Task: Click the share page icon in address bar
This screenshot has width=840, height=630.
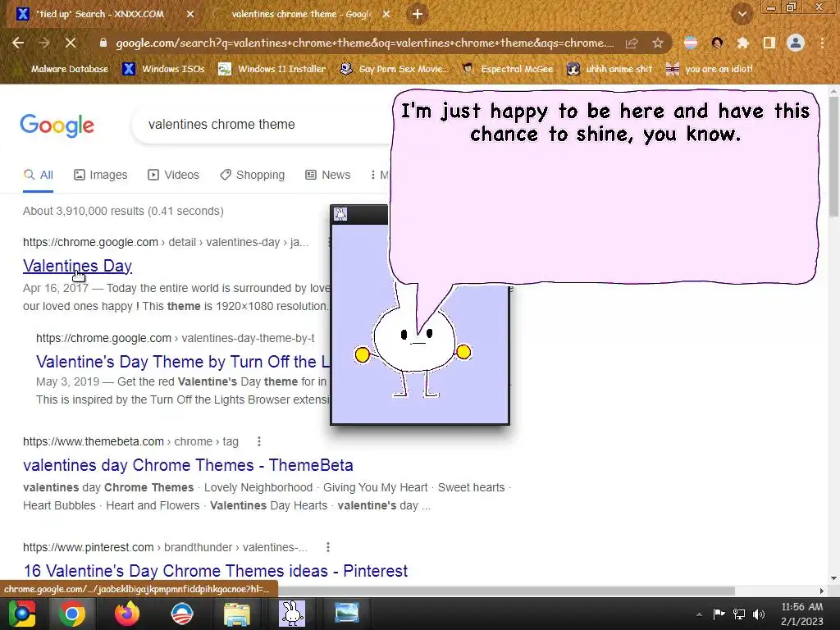Action: point(632,43)
